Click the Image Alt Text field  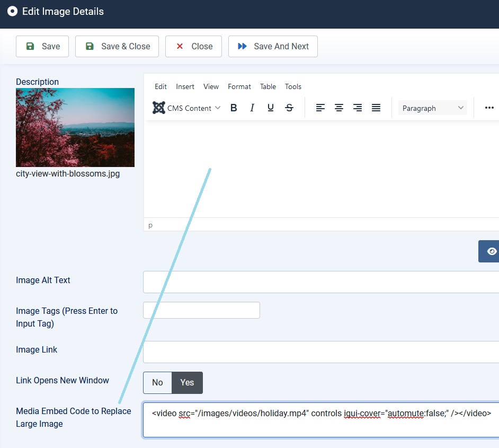click(321, 282)
